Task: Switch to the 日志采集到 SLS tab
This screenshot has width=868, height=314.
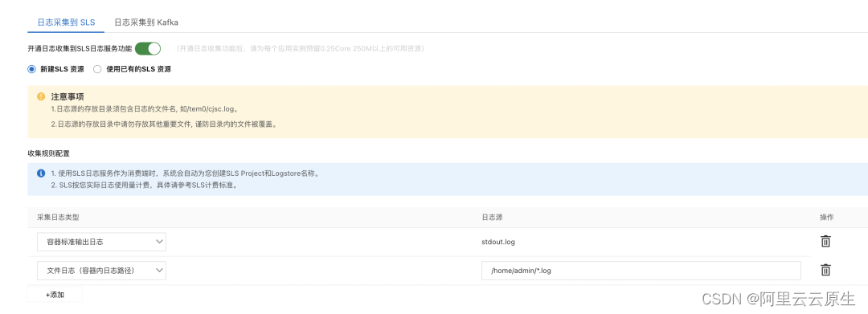Action: (x=67, y=22)
